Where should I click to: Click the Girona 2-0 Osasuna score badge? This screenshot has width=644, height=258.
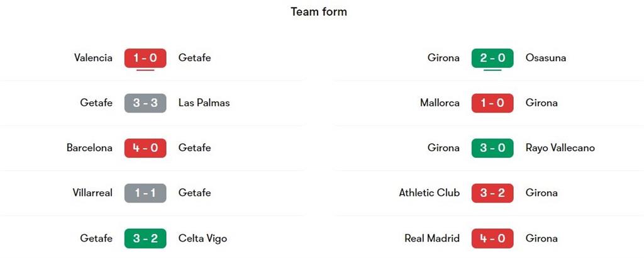pyautogui.click(x=492, y=58)
